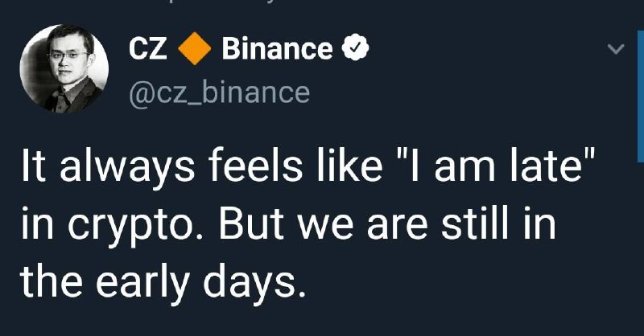Open the tweet options chevron menu
The width and height of the screenshot is (644, 336).
point(615,50)
